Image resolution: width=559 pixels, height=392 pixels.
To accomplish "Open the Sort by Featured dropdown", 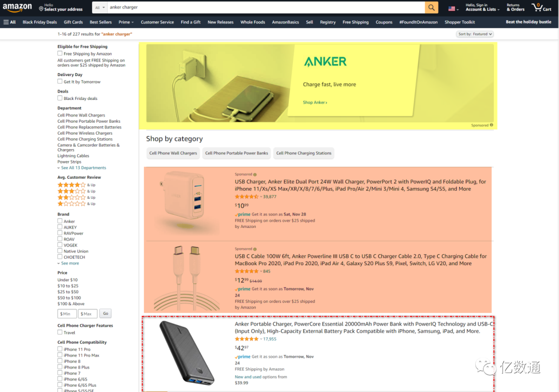I will point(475,34).
